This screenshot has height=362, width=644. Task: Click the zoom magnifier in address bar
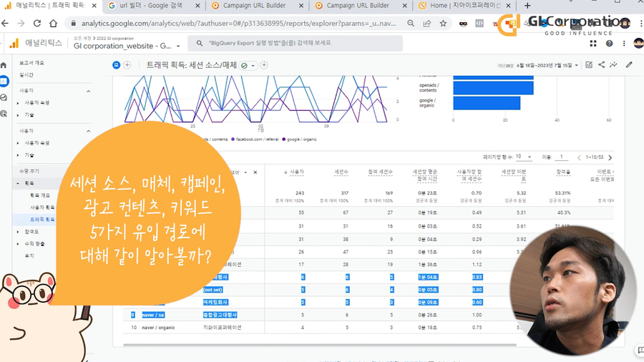(x=411, y=24)
